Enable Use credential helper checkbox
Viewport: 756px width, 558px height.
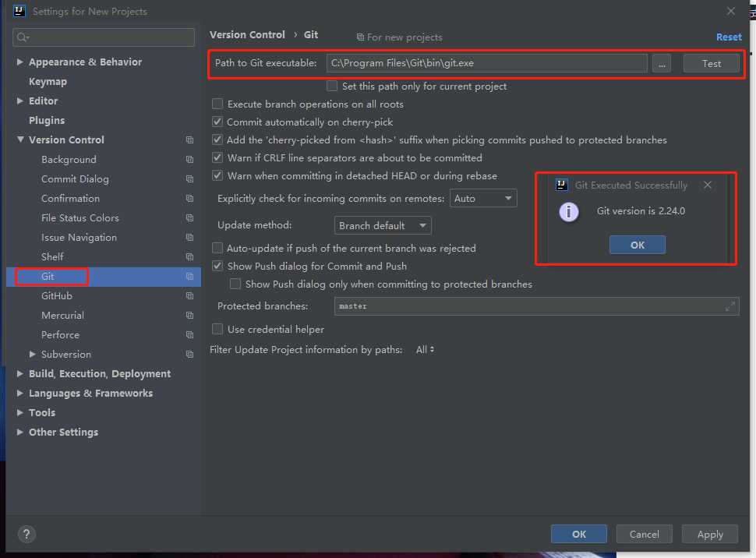[217, 330]
